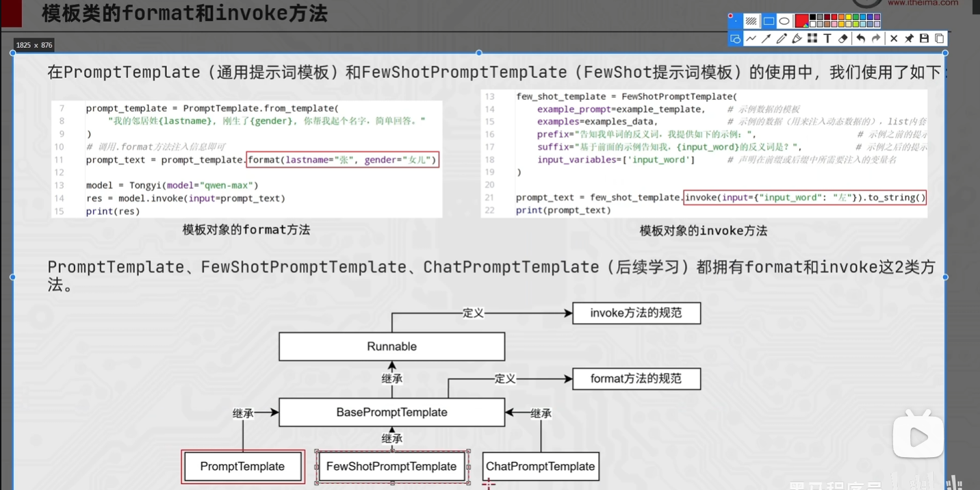
Task: Select the text tool (T)
Action: click(x=827, y=38)
